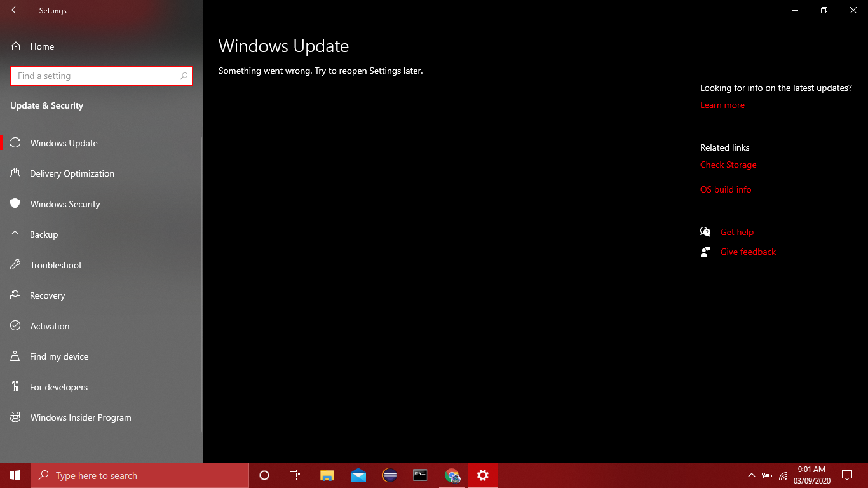Open the Wi-Fi network tray icon

click(x=783, y=475)
